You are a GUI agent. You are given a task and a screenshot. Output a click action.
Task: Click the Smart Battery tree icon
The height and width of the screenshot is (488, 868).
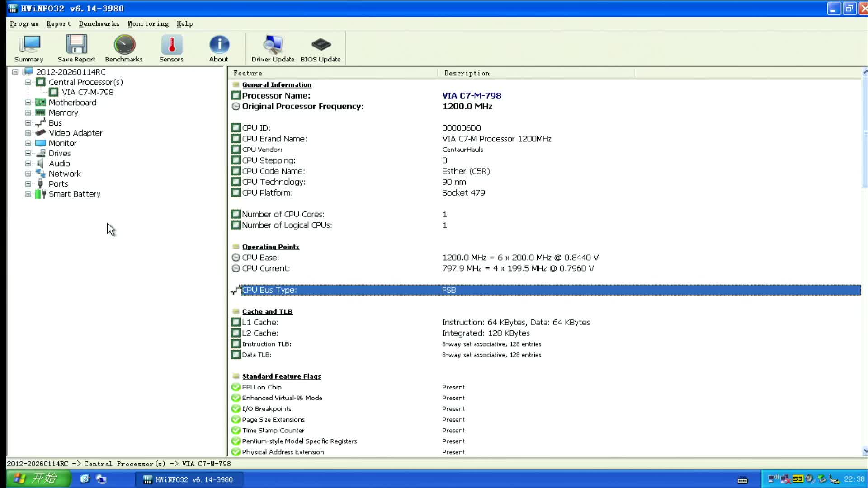pos(41,194)
